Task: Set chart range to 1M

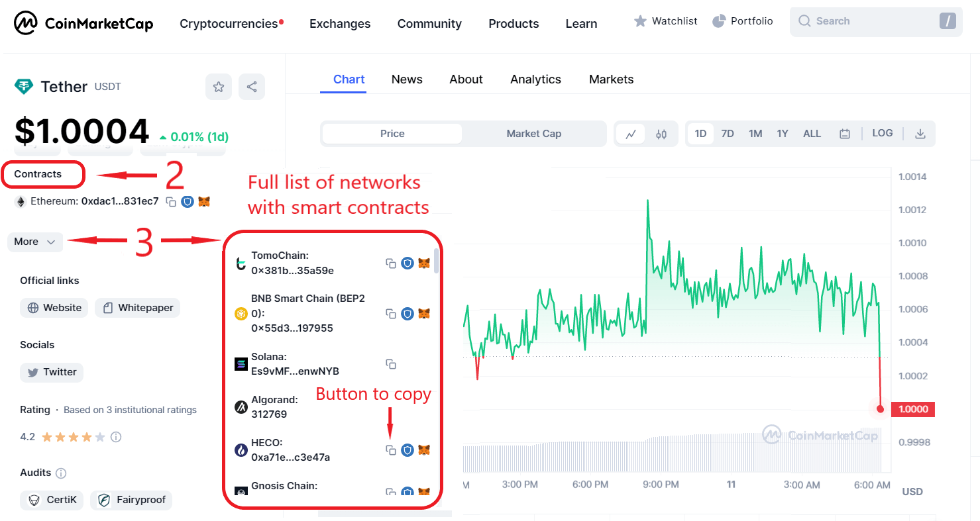Action: pyautogui.click(x=755, y=134)
